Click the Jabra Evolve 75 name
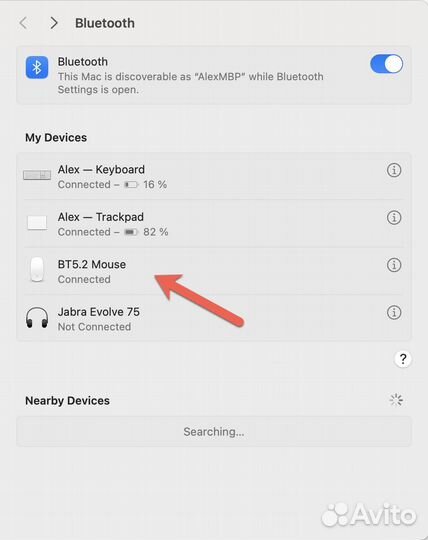428x540 pixels. click(98, 312)
